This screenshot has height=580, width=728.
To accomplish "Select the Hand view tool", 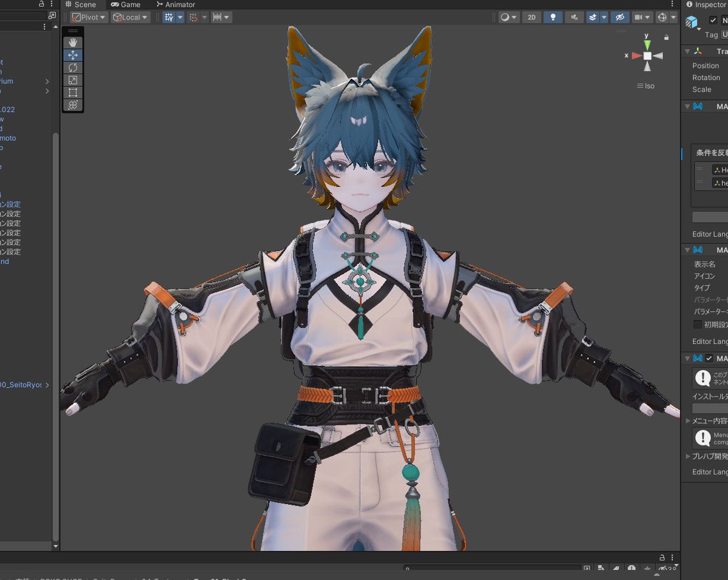I will coord(73,42).
